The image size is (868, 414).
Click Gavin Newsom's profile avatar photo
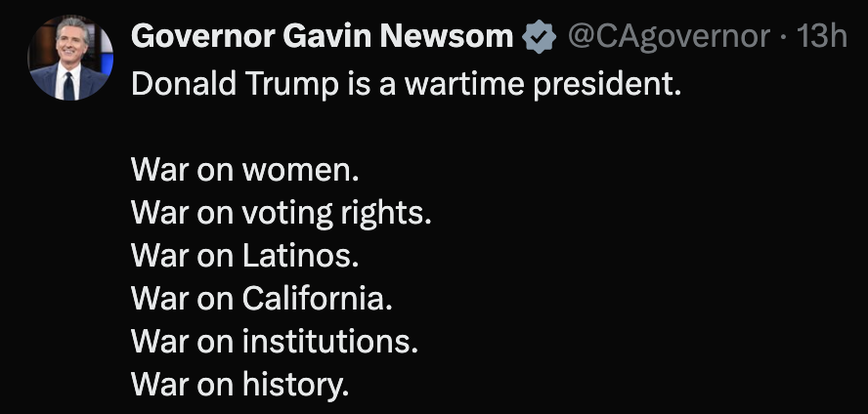[71, 59]
